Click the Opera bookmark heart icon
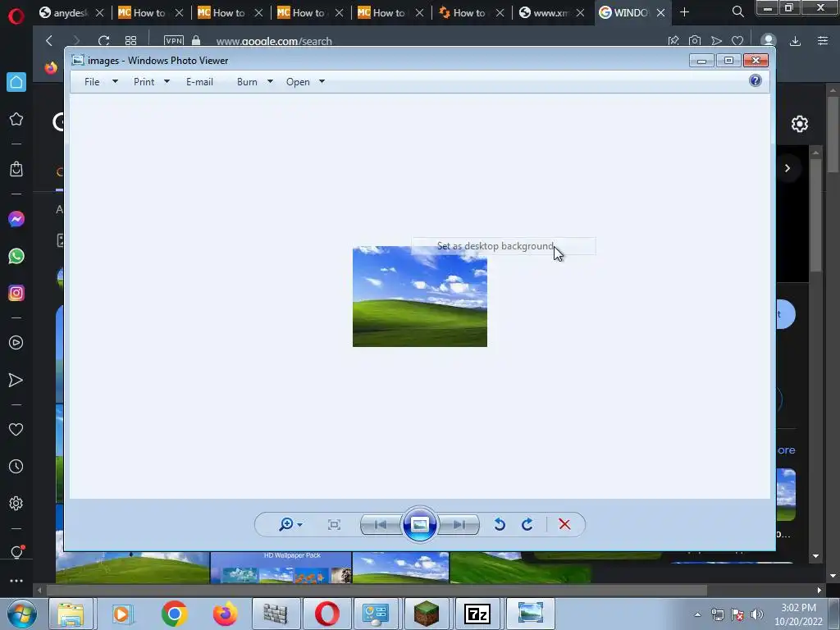Image resolution: width=840 pixels, height=630 pixels. [x=737, y=41]
